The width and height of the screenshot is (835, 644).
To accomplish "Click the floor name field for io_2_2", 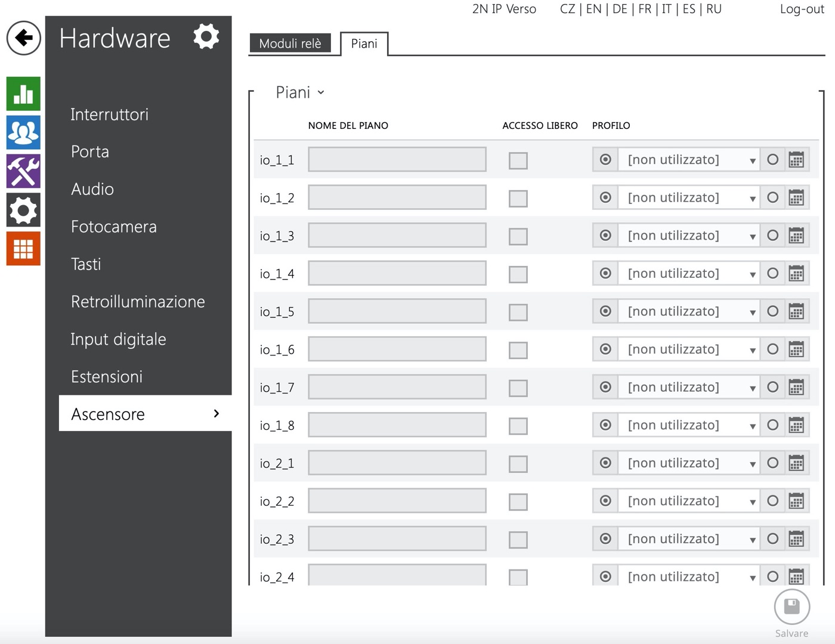I will 397,501.
